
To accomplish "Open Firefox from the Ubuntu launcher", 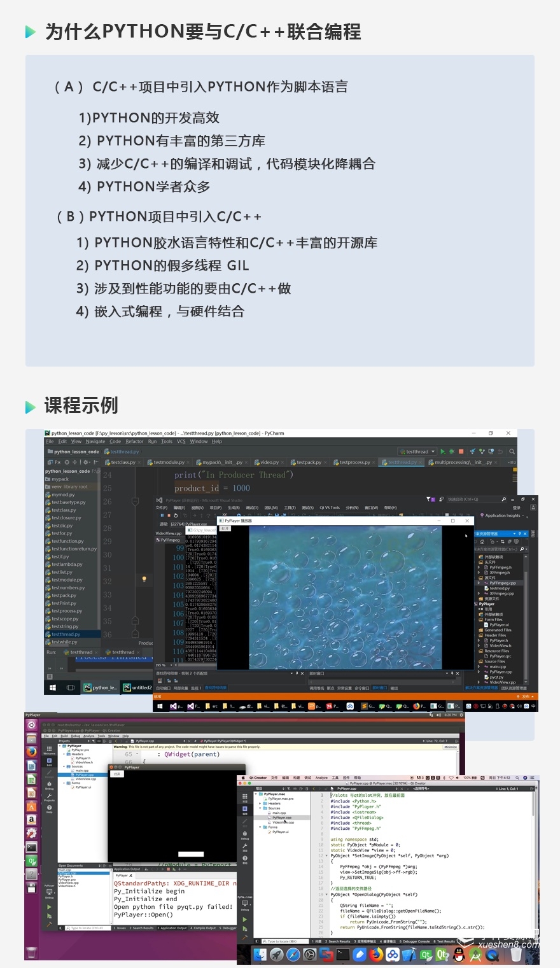I will pyautogui.click(x=31, y=752).
